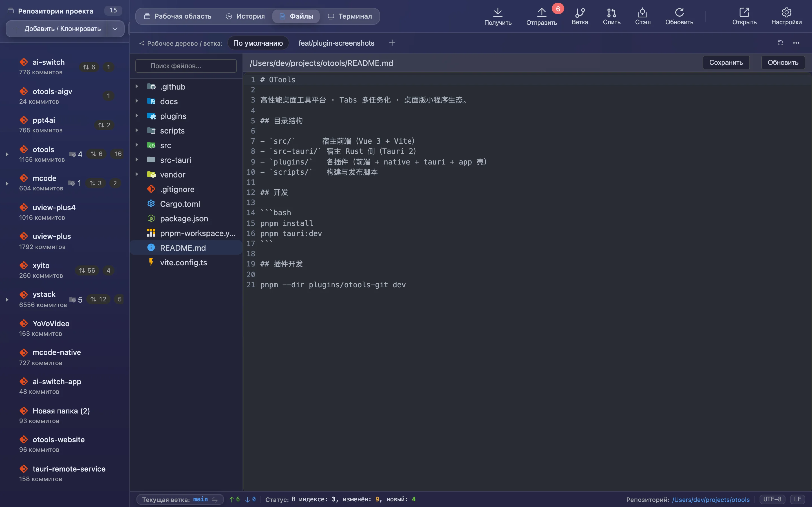The image size is (812, 507).
Task: Click the Сохранить button
Action: (726, 63)
